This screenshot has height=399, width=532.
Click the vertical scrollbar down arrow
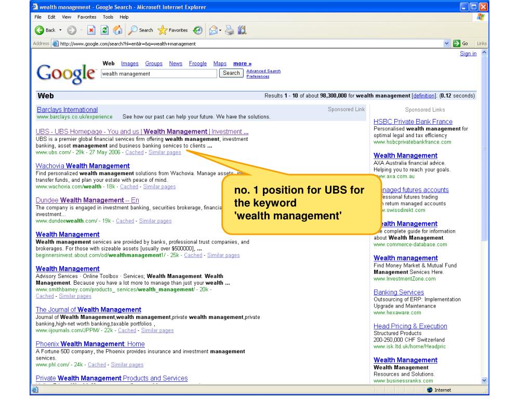click(484, 380)
